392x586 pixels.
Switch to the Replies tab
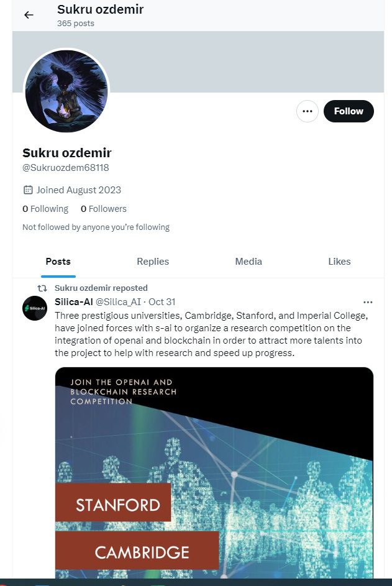153,262
